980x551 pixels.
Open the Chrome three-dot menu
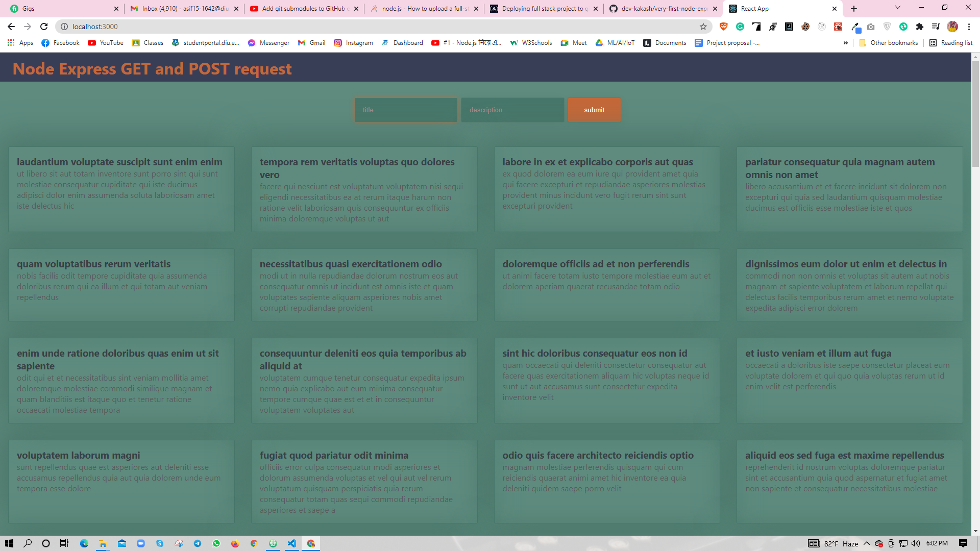(970, 27)
